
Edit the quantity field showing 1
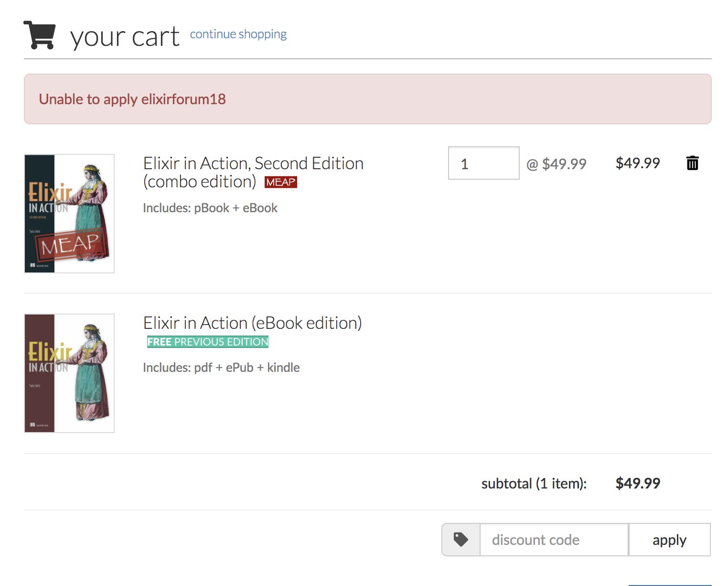[x=483, y=163]
